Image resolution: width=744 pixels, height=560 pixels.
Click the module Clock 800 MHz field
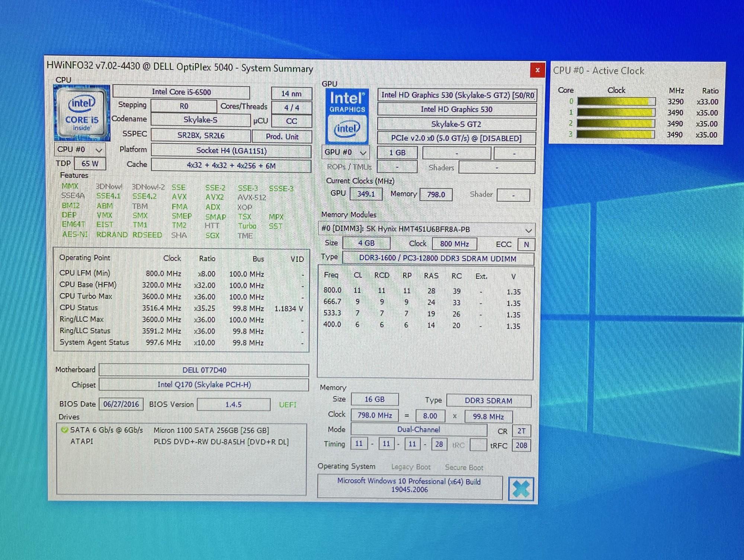(455, 244)
